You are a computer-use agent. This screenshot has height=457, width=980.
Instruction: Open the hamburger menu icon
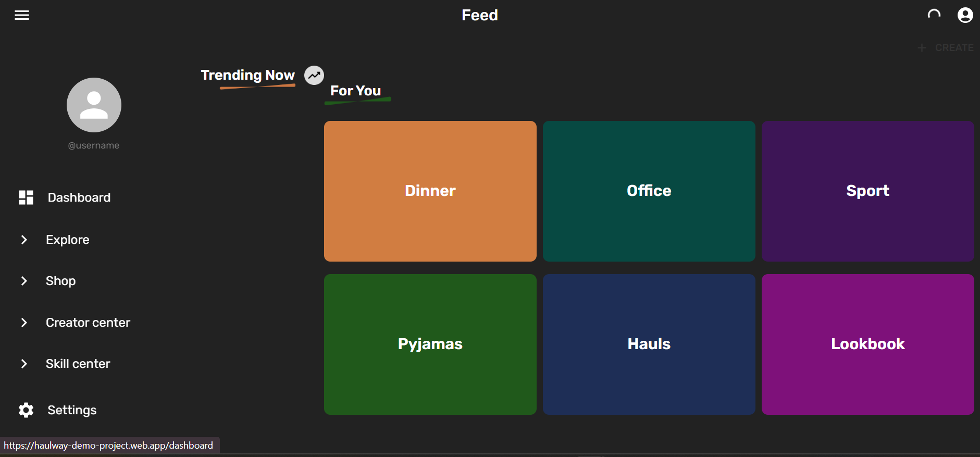click(x=22, y=15)
